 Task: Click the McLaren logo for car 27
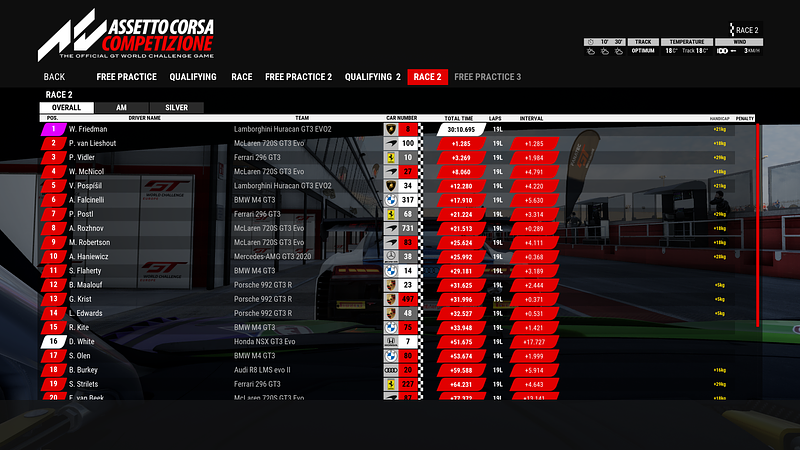pos(391,172)
